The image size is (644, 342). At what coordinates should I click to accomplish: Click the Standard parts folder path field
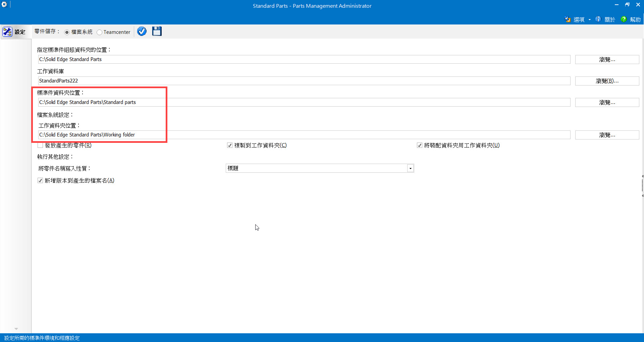tap(304, 102)
